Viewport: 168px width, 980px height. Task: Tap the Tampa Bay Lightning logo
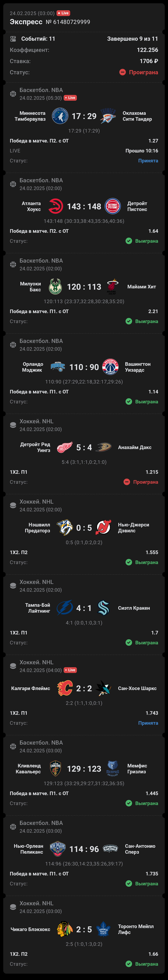pos(65,608)
